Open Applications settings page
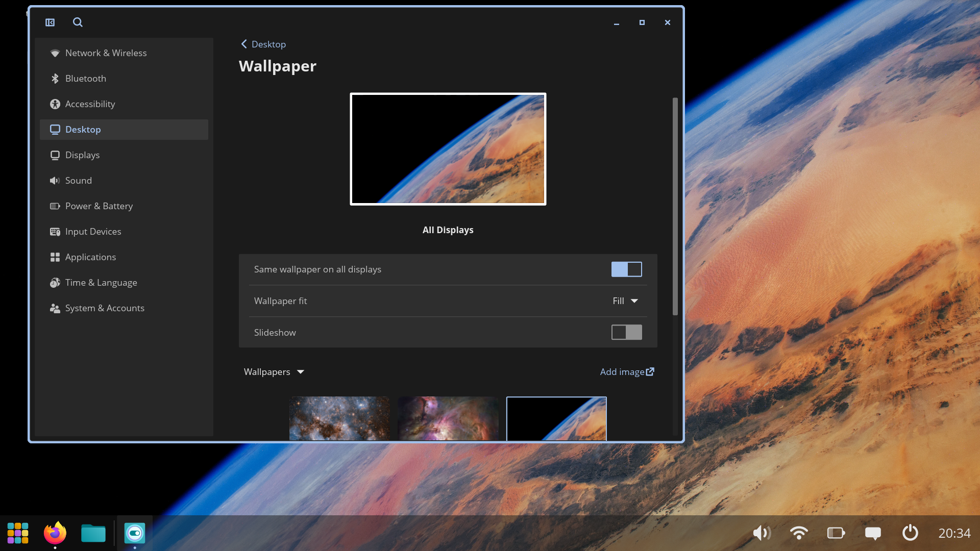Screen dimensions: 980x551 (x=124, y=257)
